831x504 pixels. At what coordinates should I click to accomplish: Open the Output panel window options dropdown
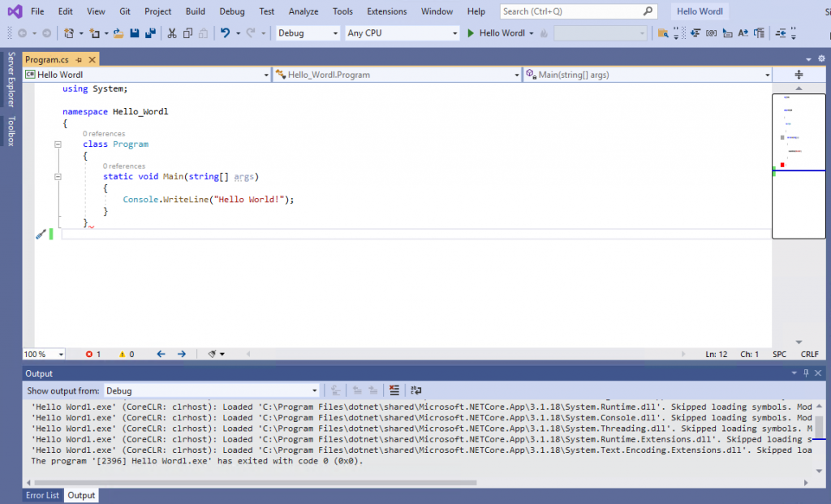(x=794, y=373)
